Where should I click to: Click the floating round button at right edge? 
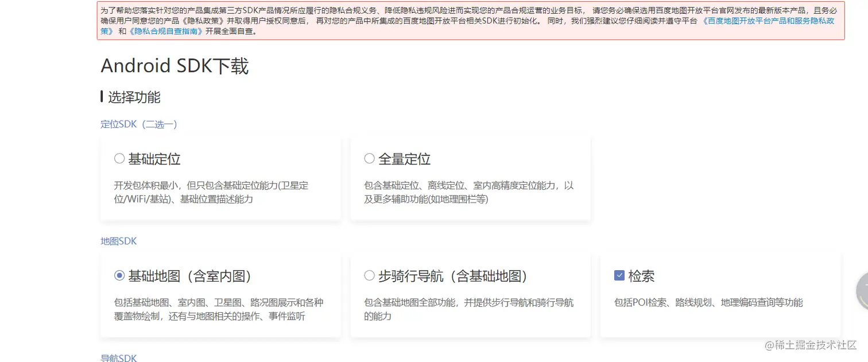[862, 291]
